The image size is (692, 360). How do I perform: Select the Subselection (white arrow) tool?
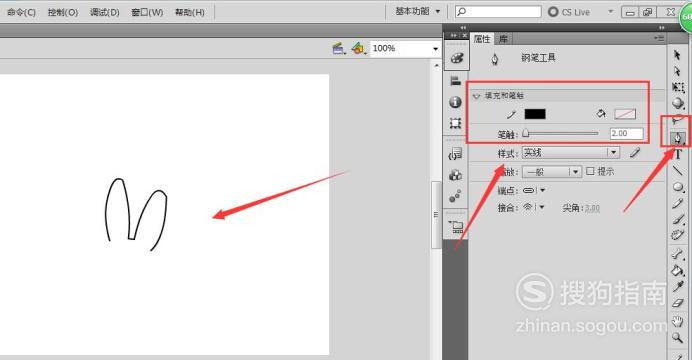(677, 71)
